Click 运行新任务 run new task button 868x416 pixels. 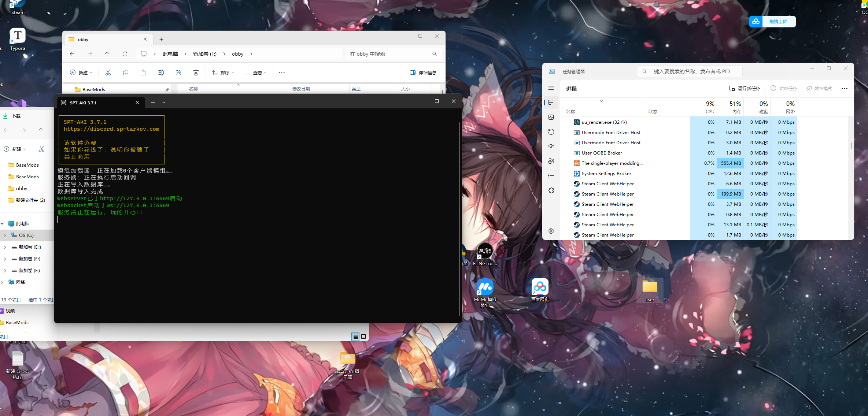tap(745, 88)
